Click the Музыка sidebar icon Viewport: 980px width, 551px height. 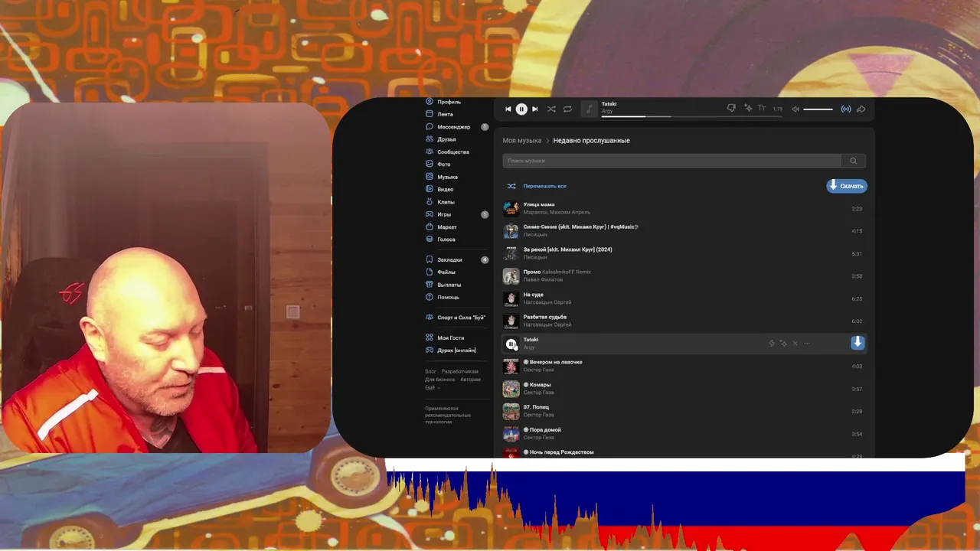[x=430, y=177]
